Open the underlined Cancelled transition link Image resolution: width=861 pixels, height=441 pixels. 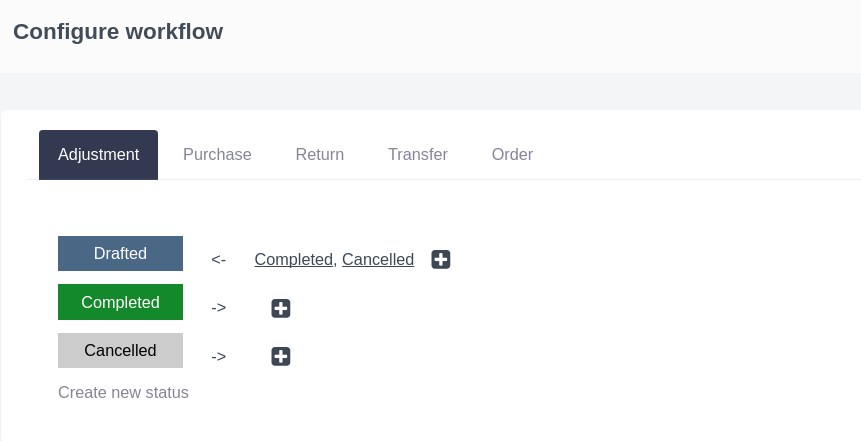[378, 259]
